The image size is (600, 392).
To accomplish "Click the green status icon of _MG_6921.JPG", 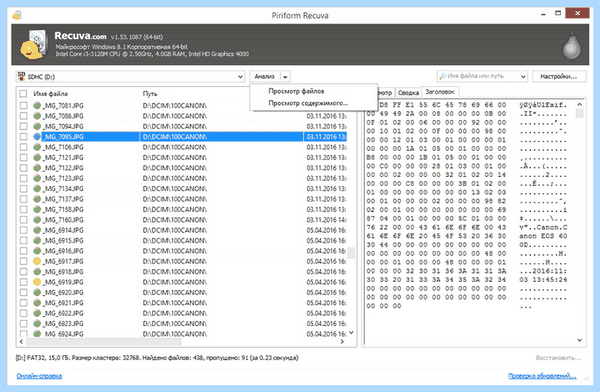I will click(37, 302).
